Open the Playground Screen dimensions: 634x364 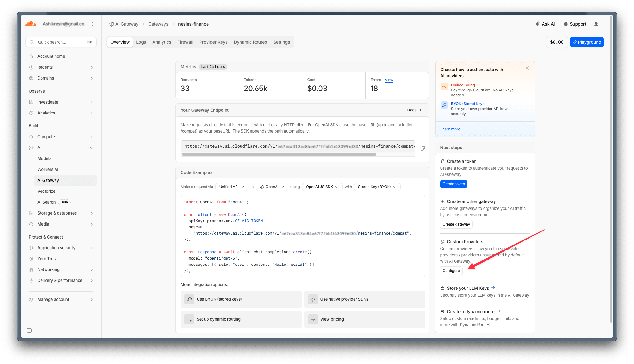pyautogui.click(x=587, y=42)
